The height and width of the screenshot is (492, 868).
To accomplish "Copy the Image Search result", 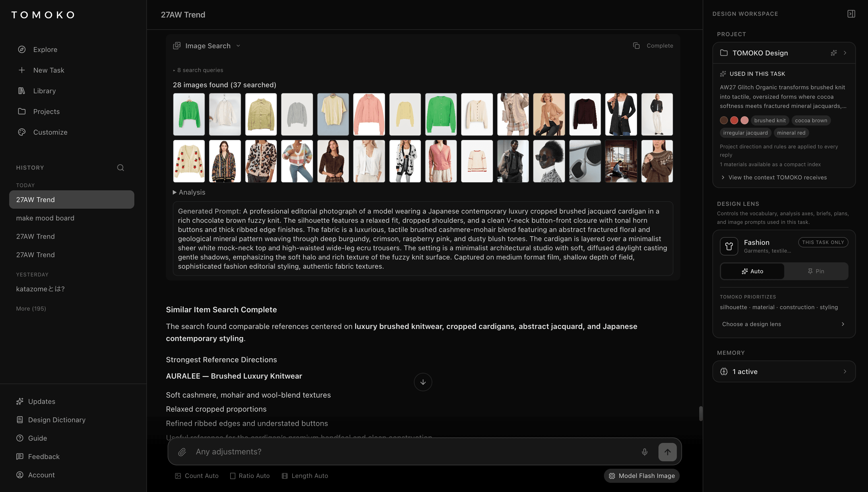I will point(636,46).
